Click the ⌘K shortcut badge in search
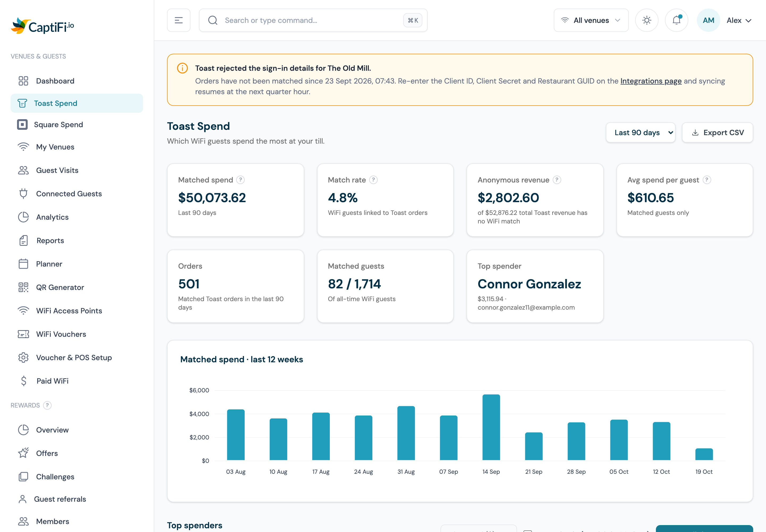The width and height of the screenshot is (766, 532). pyautogui.click(x=413, y=20)
